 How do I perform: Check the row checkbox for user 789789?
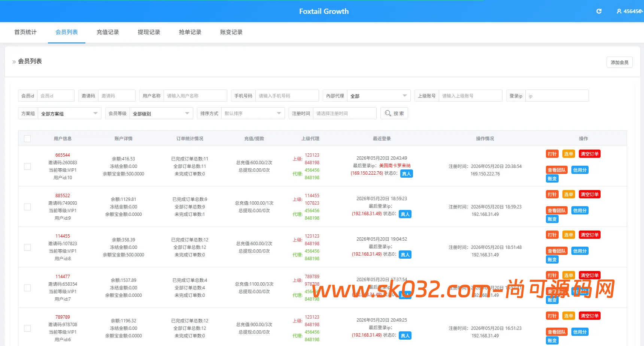[27, 328]
